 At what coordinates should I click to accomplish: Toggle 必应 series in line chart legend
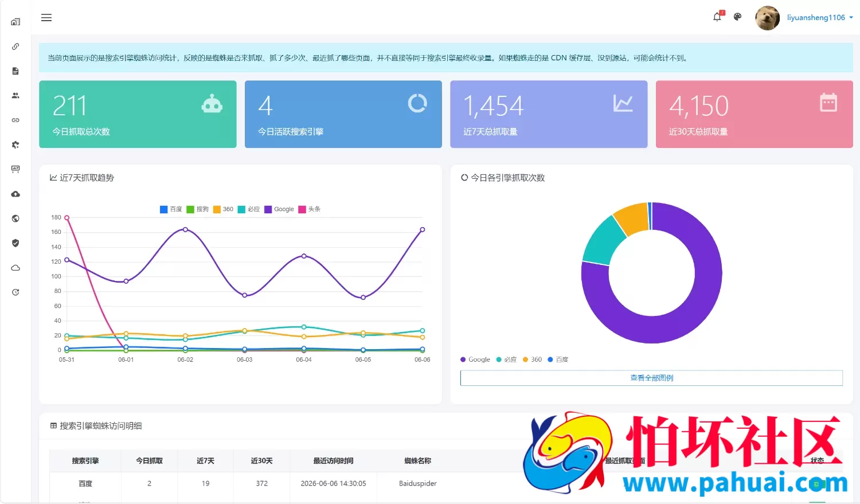pyautogui.click(x=249, y=209)
